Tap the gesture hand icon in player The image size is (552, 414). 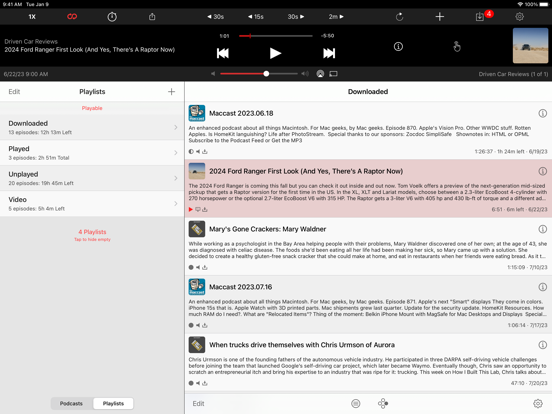(457, 46)
